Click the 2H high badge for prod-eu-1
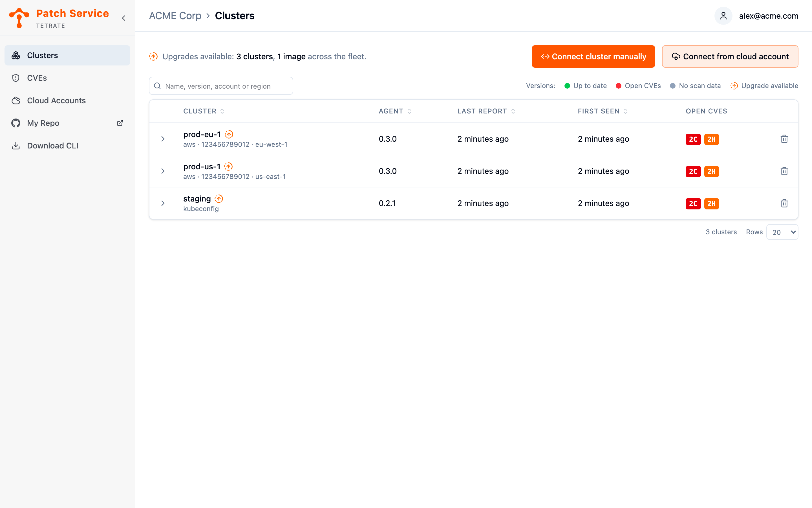 click(x=711, y=139)
